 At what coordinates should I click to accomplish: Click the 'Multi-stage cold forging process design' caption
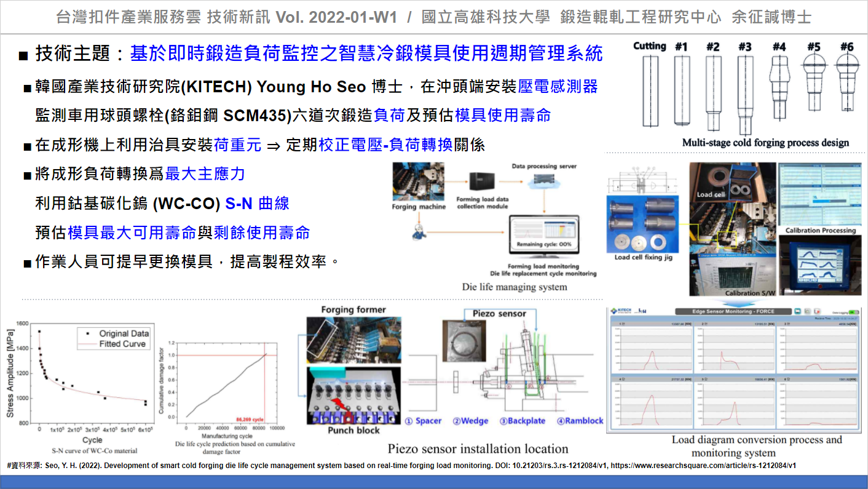[765, 143]
